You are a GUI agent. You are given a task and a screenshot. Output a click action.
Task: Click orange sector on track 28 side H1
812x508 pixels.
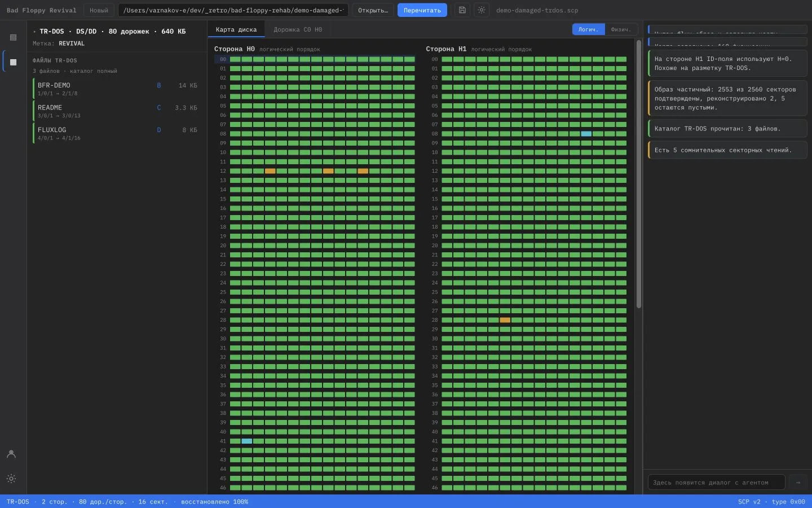coord(505,320)
